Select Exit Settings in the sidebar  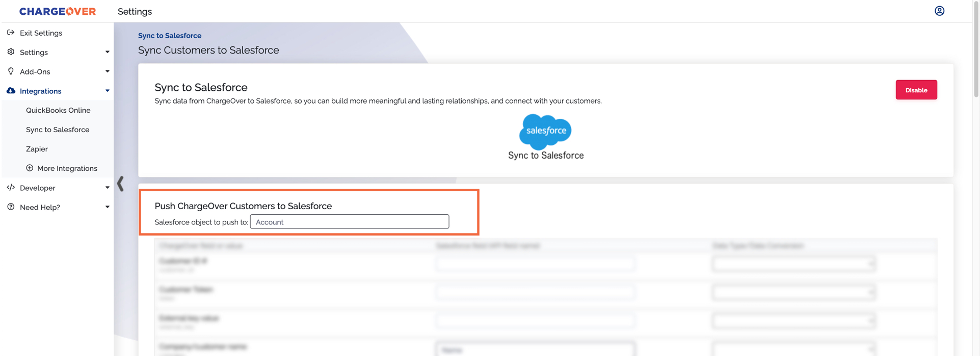(x=41, y=33)
